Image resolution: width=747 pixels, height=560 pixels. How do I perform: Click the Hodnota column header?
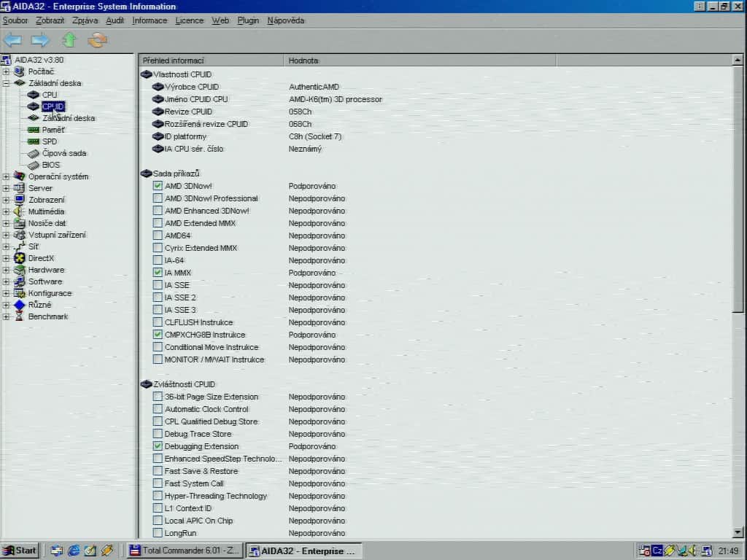(419, 61)
